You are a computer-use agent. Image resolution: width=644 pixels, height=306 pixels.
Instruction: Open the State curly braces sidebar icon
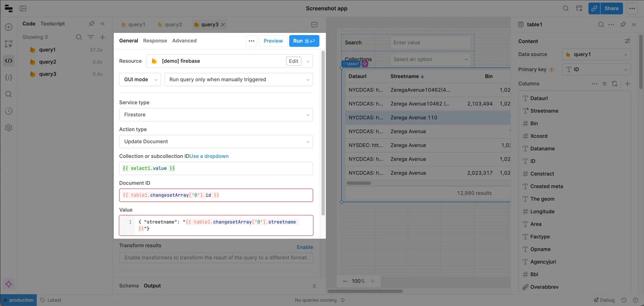coord(9,77)
